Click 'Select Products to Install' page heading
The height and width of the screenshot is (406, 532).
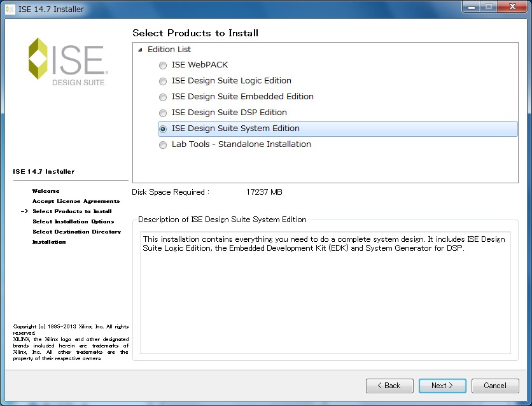[195, 33]
